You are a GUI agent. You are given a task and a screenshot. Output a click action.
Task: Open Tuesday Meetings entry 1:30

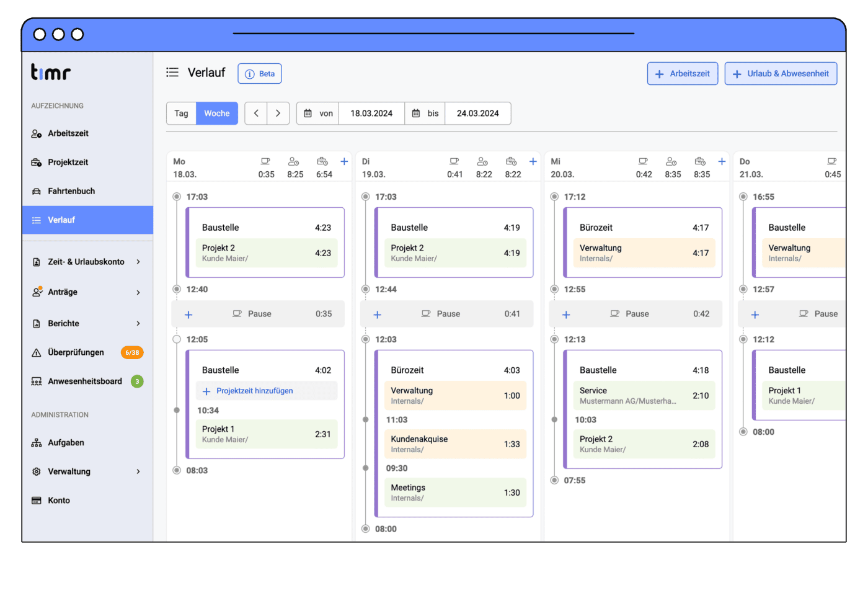[x=455, y=493]
